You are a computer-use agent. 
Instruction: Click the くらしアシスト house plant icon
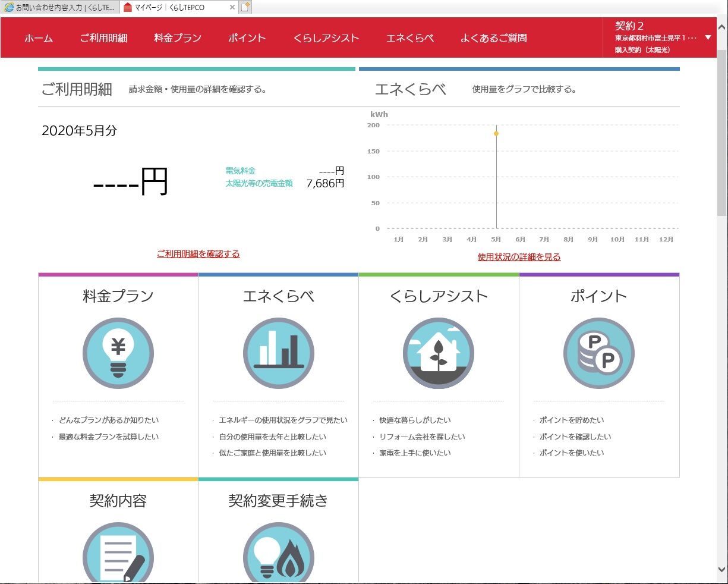click(x=439, y=353)
